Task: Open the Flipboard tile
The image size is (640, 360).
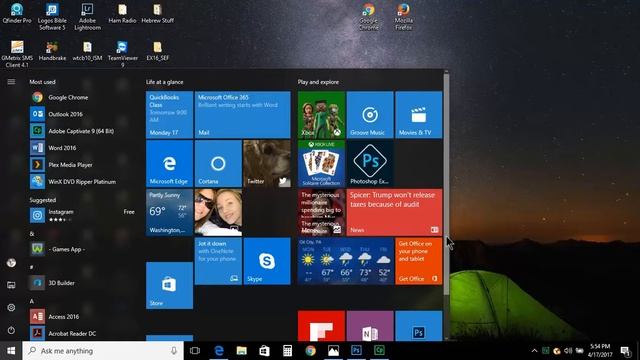Action: click(321, 326)
